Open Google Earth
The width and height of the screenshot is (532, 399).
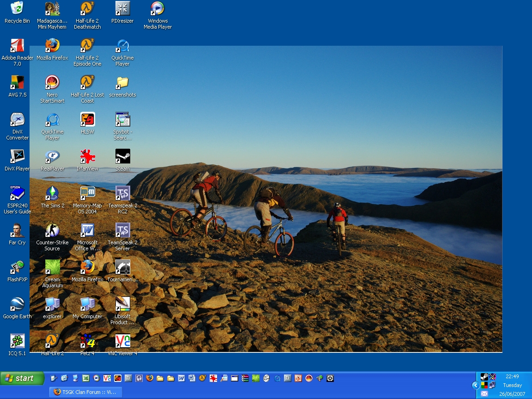pos(17,305)
